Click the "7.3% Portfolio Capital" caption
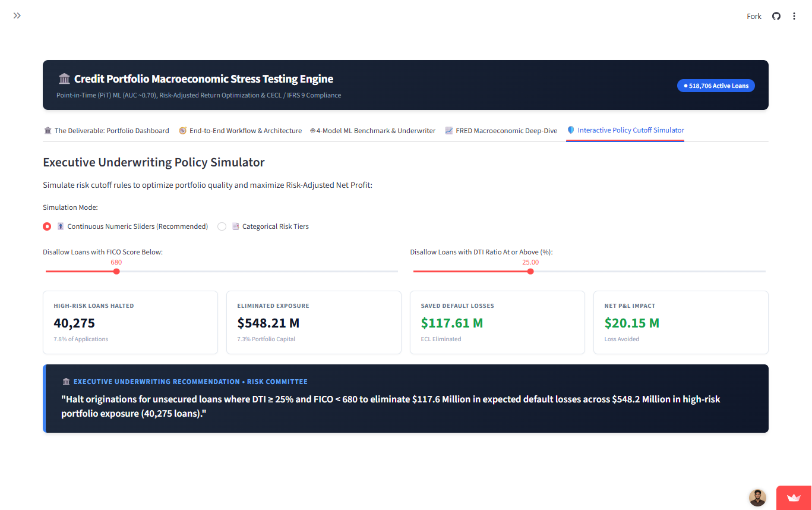The width and height of the screenshot is (812, 510). tap(266, 339)
